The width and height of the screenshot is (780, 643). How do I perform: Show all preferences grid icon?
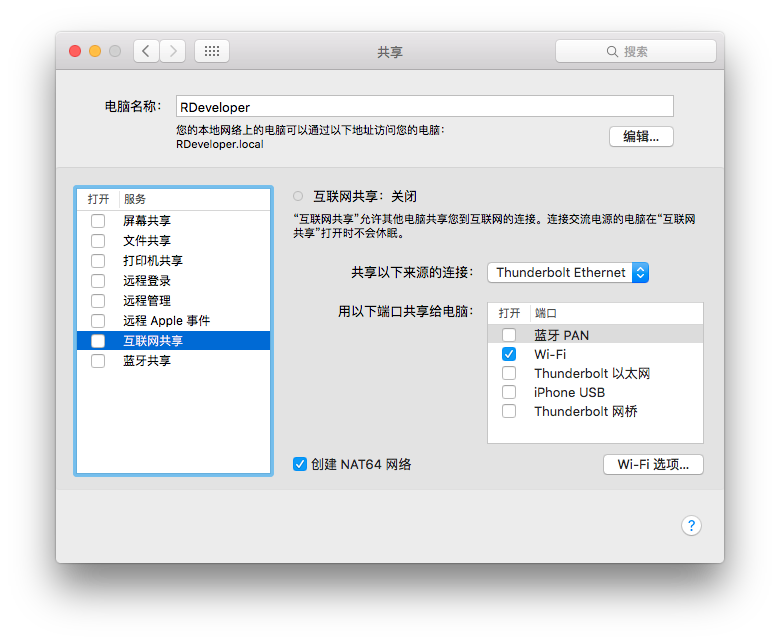[212, 51]
